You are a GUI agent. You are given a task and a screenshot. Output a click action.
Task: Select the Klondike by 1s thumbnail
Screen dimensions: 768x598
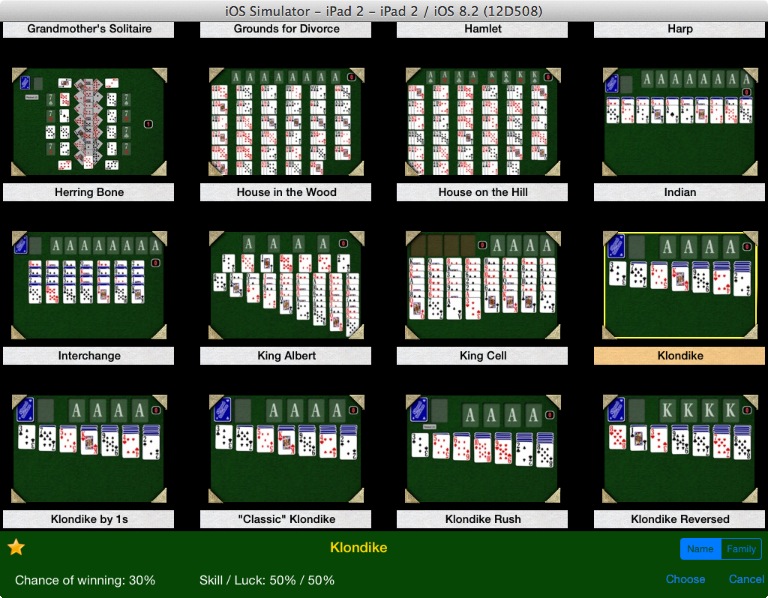pyautogui.click(x=89, y=449)
